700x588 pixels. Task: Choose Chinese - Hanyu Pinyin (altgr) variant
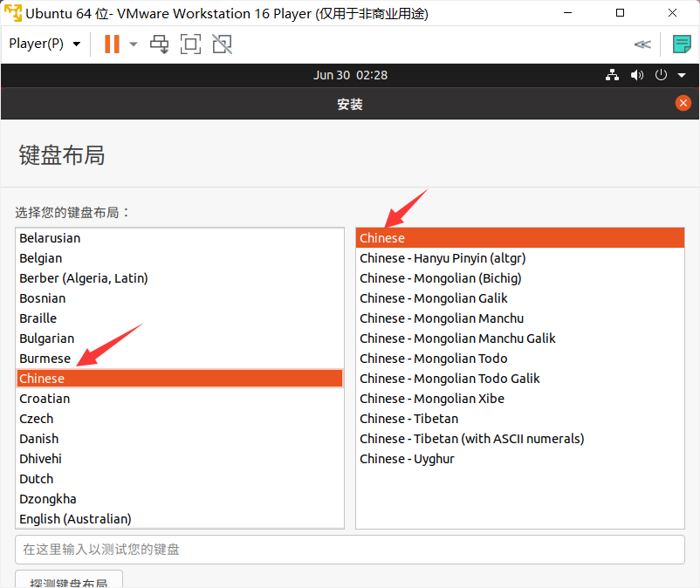[x=443, y=258]
